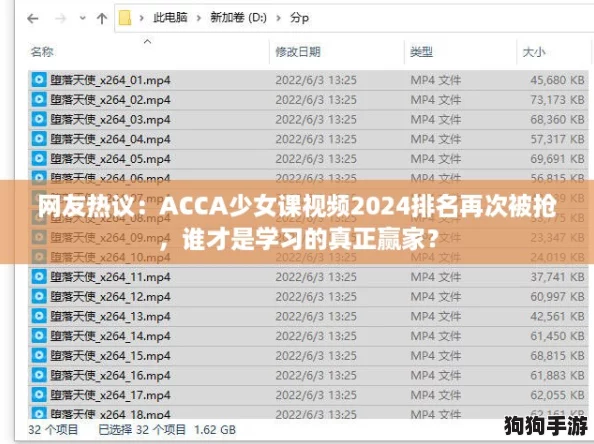594x444 pixels.
Task: Navigate to 此电脑 in breadcrumb
Action: click(170, 17)
